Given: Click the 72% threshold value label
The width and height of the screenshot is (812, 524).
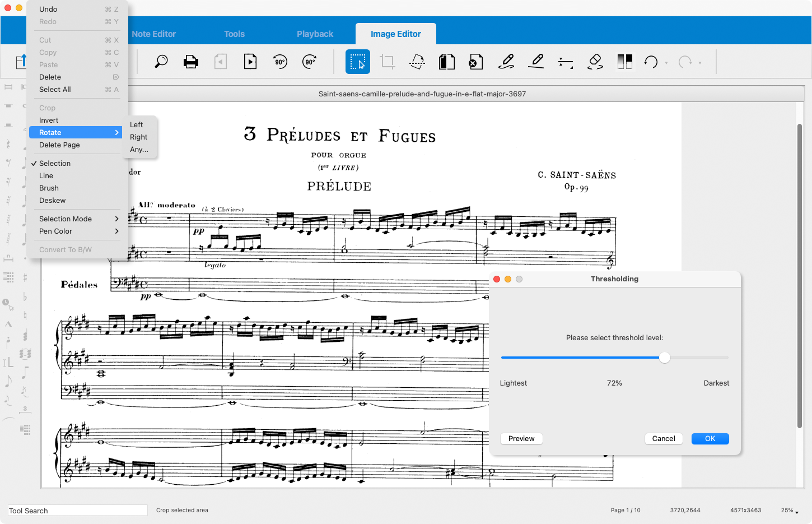Looking at the screenshot, I should (614, 383).
